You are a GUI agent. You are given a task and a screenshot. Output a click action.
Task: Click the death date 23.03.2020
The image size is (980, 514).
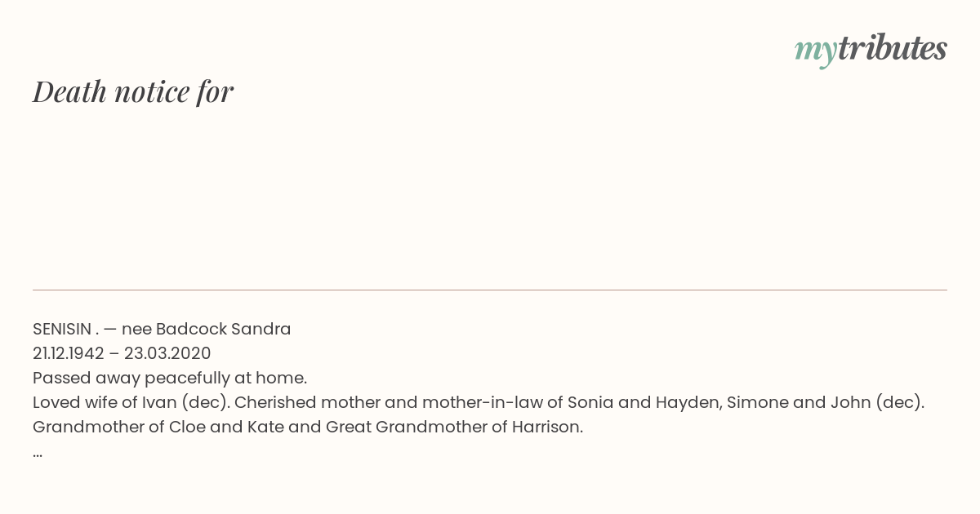167,354
